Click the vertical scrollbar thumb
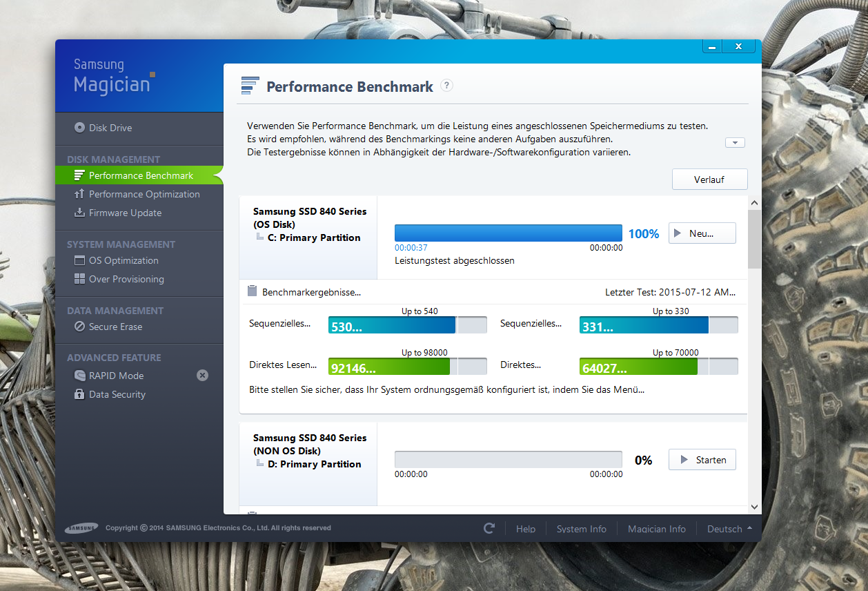Screen dimensions: 868x591 754,240
